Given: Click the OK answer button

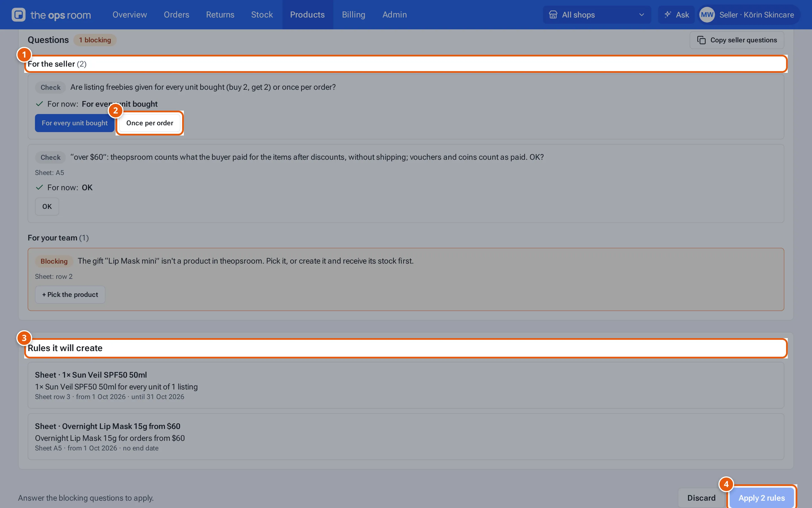Looking at the screenshot, I should [x=47, y=206].
